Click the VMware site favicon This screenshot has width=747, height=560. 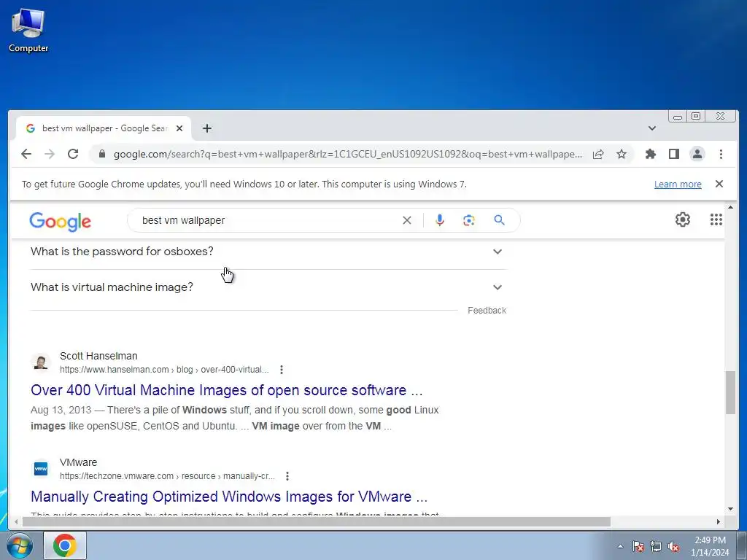point(41,469)
